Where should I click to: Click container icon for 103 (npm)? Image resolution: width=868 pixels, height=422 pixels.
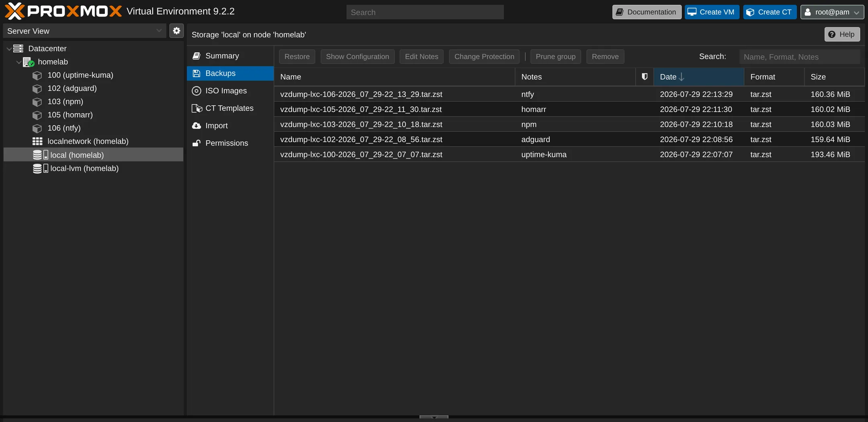(37, 102)
